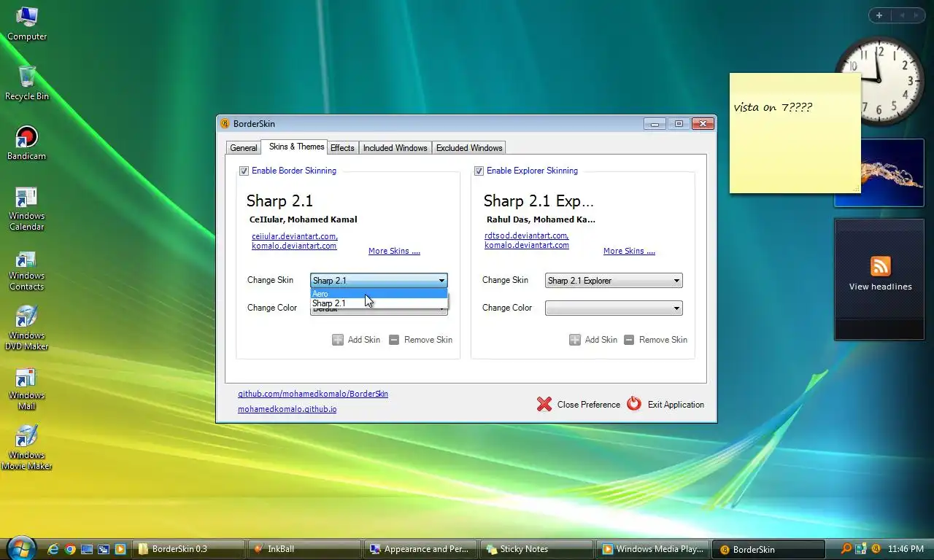934x560 pixels.
Task: Open Windows Mail desktop shortcut
Action: coord(27,388)
